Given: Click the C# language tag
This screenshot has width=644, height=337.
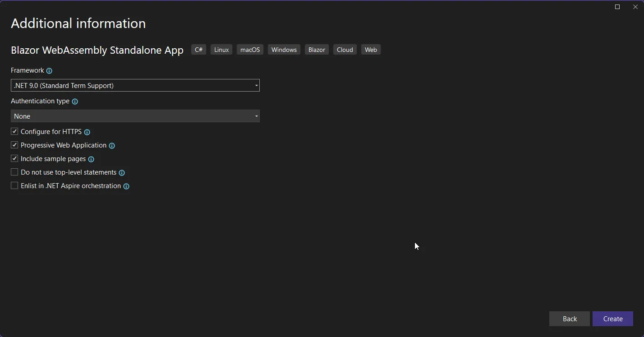Looking at the screenshot, I should [198, 50].
